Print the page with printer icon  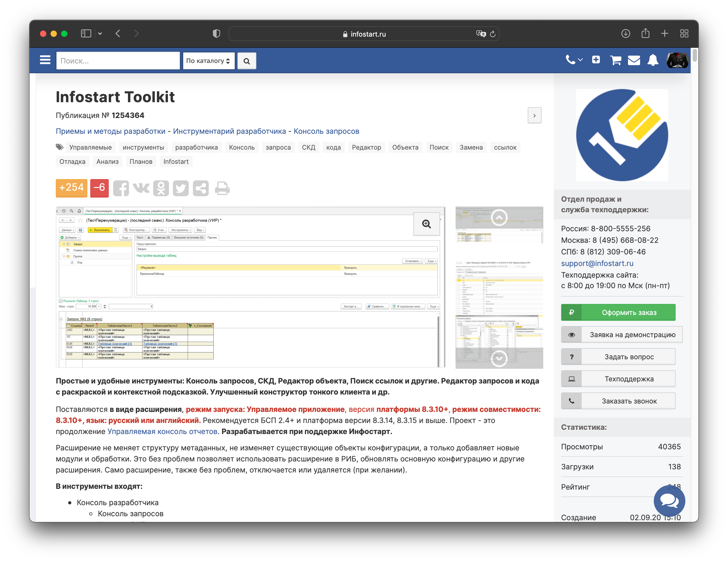[222, 188]
